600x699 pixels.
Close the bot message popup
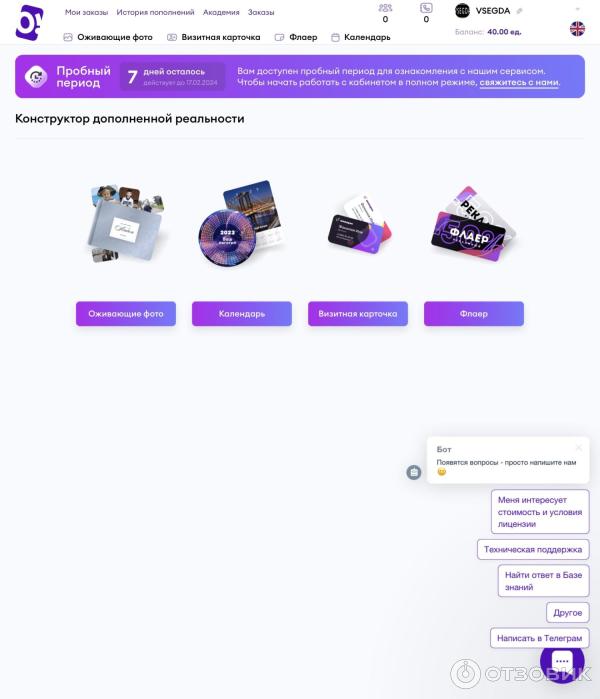[579, 448]
